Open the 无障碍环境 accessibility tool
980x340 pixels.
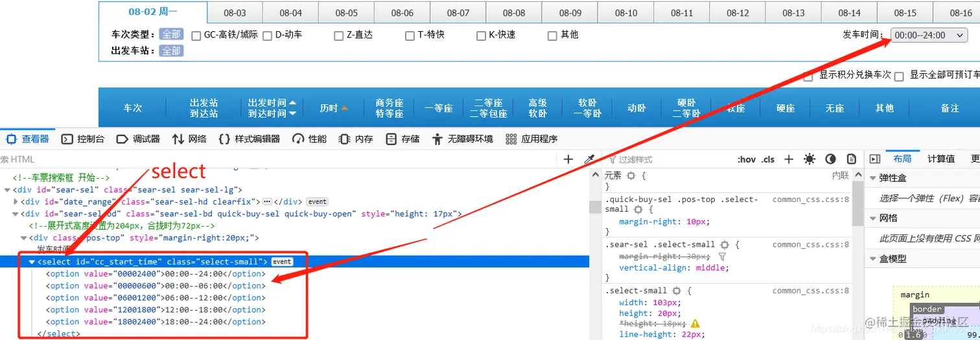point(462,139)
